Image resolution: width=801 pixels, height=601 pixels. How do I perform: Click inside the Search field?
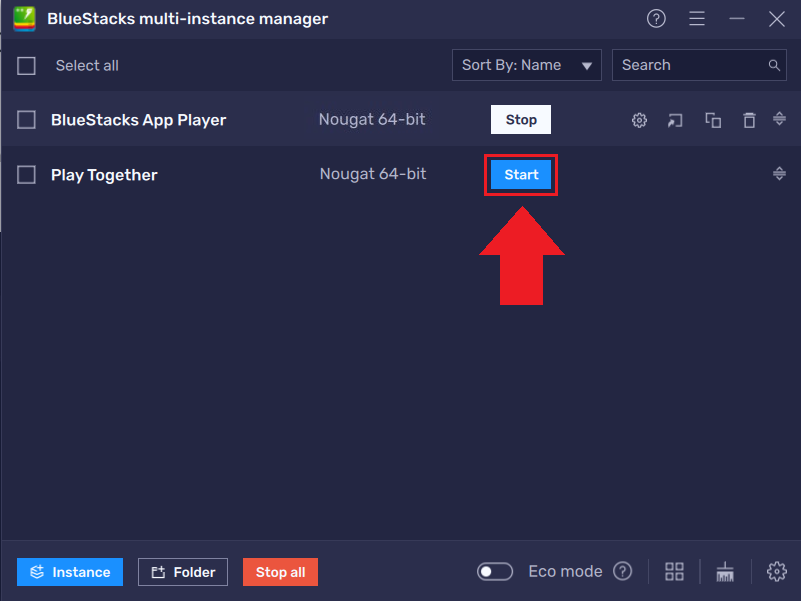(690, 65)
